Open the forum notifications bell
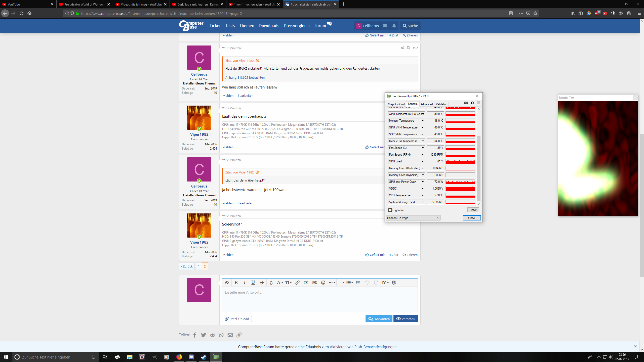This screenshot has height=362, width=644. (x=394, y=26)
